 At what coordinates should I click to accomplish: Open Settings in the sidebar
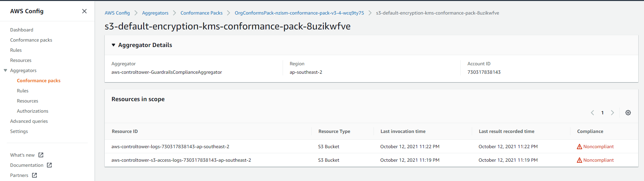19,131
